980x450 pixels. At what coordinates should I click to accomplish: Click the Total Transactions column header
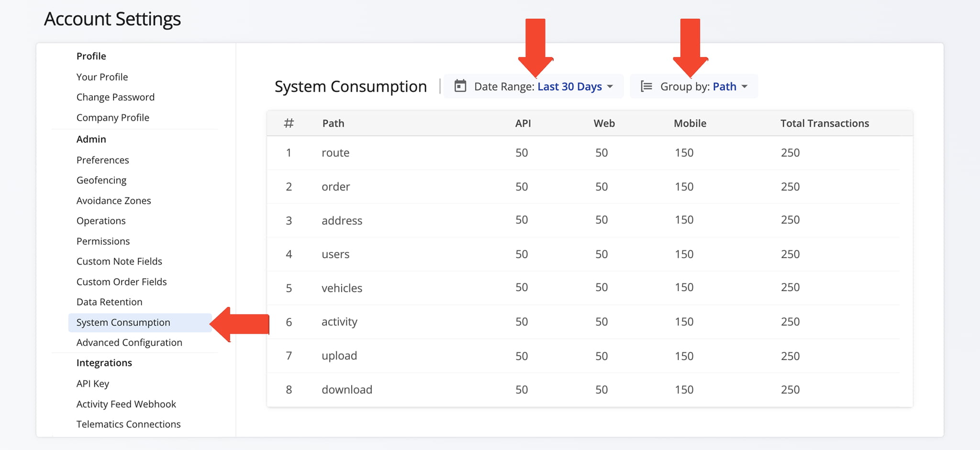pyautogui.click(x=824, y=124)
